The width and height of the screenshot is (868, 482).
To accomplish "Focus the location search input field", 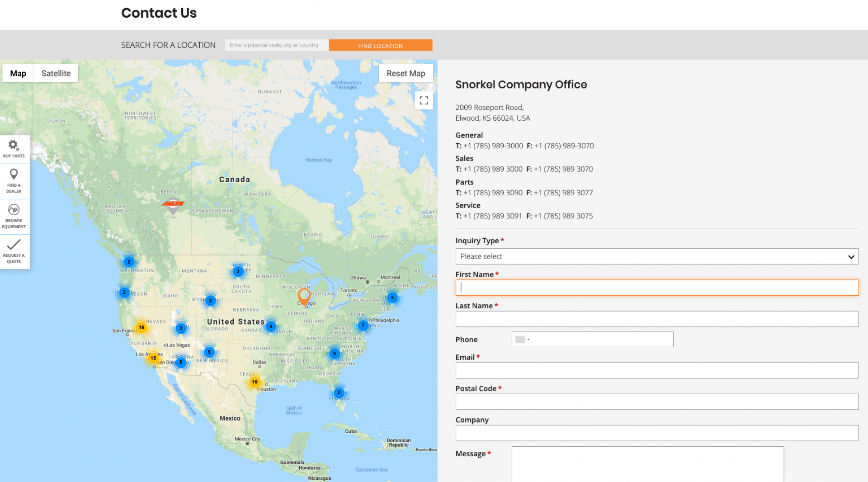I will click(x=277, y=45).
